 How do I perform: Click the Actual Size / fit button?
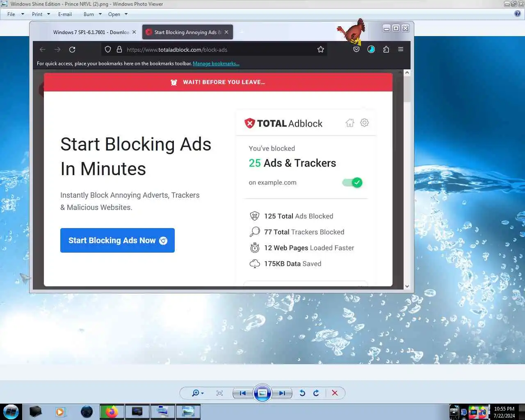[219, 393]
